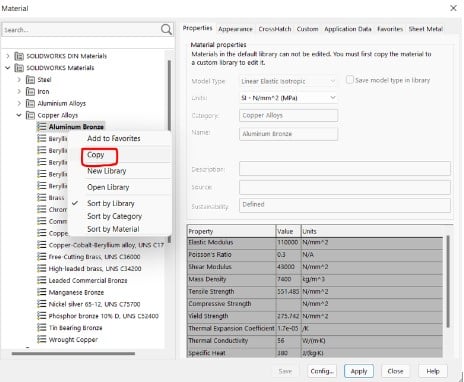Expand the Aluminium Alloys category
Image resolution: width=464 pixels, height=382 pixels.
point(19,103)
